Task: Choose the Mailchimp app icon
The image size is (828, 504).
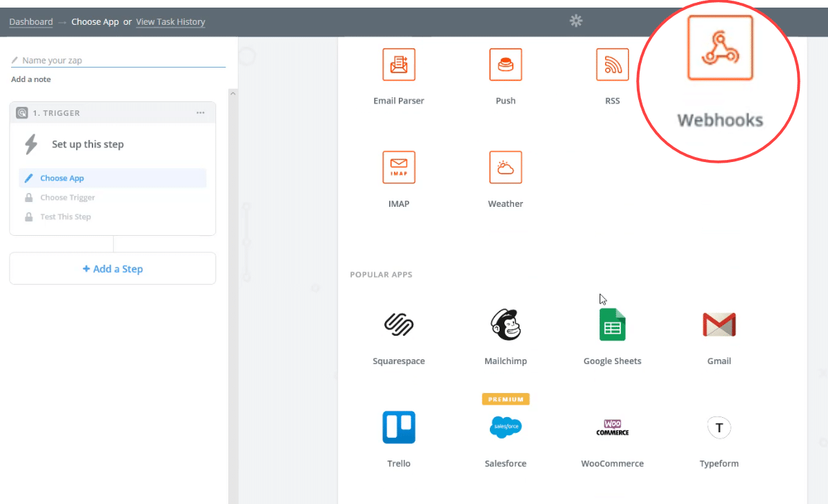Action: (x=506, y=324)
